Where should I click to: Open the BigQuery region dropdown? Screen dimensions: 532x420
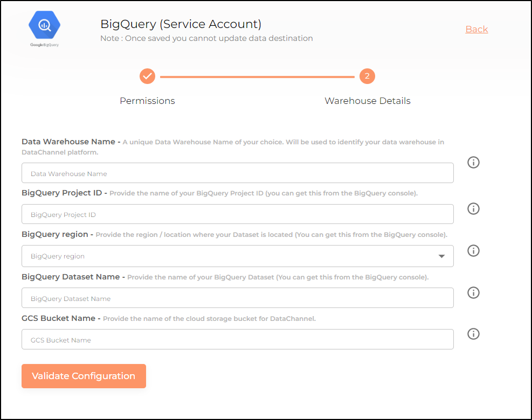point(238,256)
